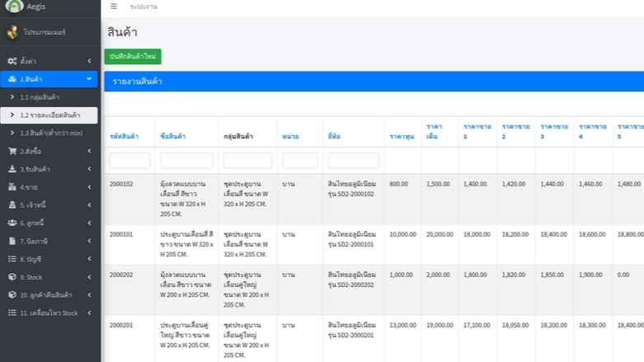Focus the หน่วย filter input

point(300,160)
